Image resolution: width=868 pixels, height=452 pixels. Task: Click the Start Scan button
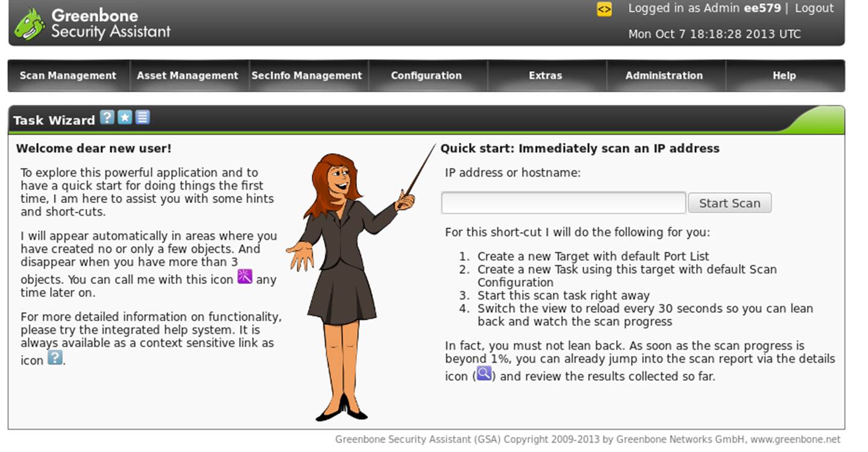[729, 203]
